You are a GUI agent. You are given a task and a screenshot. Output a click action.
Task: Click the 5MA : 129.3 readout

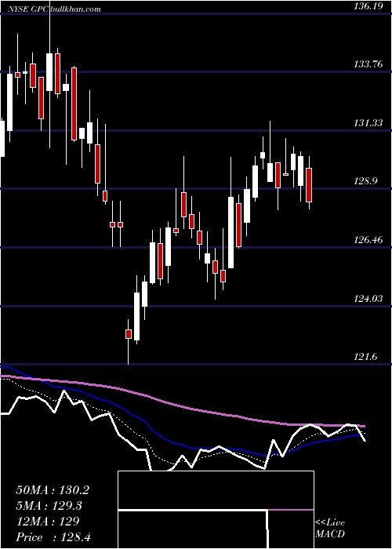pos(49,506)
